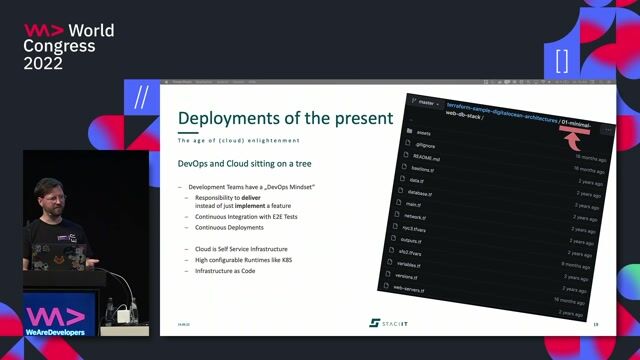This screenshot has height=360, width=640.
Task: Click the 'web-db-stack /' breadcrumb text
Action: [464, 116]
